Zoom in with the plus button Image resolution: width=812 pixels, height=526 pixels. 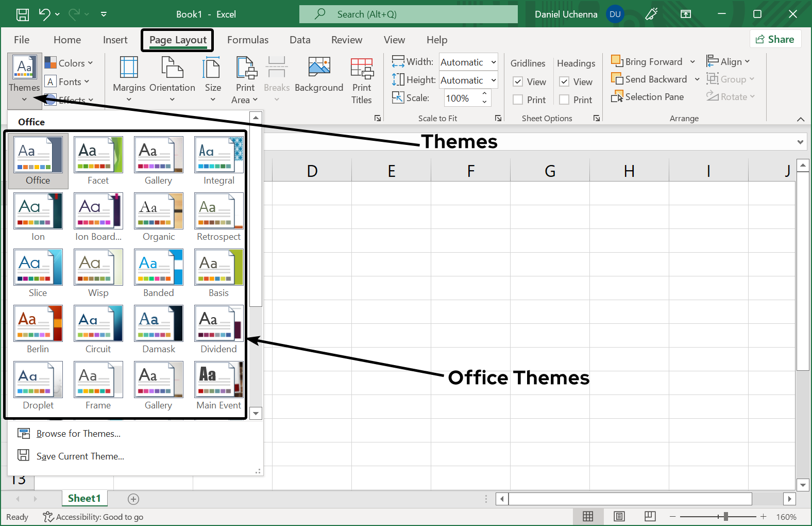coord(763,516)
